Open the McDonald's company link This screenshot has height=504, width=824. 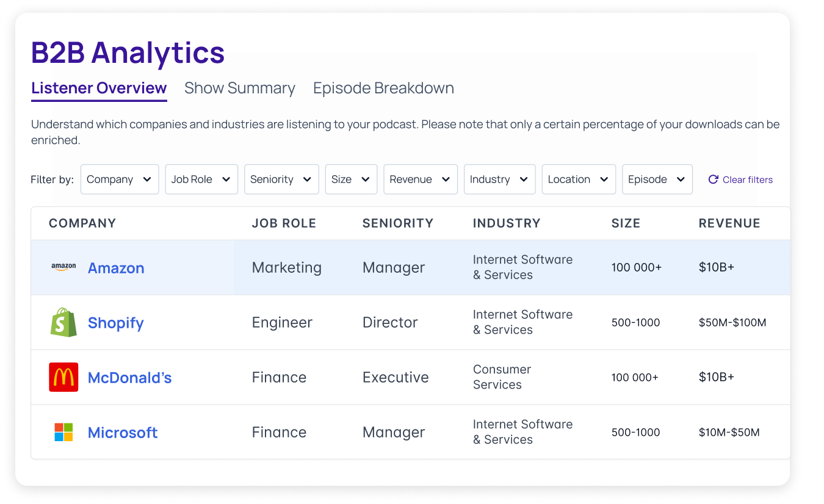(x=129, y=378)
